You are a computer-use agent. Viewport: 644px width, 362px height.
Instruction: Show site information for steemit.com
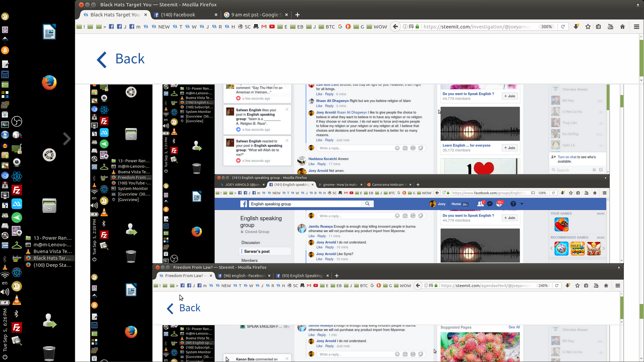click(405, 26)
